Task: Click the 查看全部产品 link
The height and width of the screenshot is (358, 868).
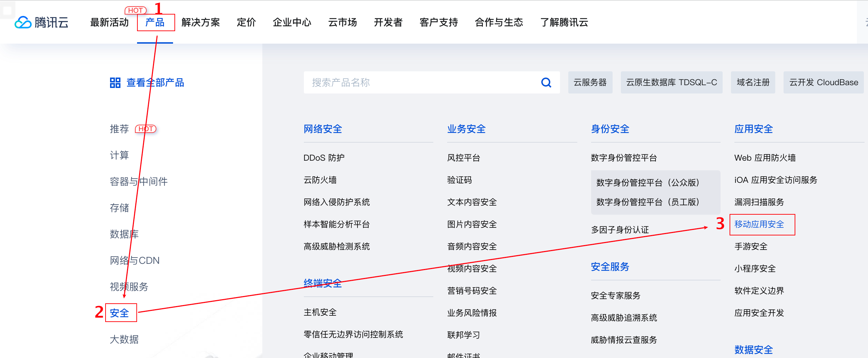Action: click(x=155, y=83)
